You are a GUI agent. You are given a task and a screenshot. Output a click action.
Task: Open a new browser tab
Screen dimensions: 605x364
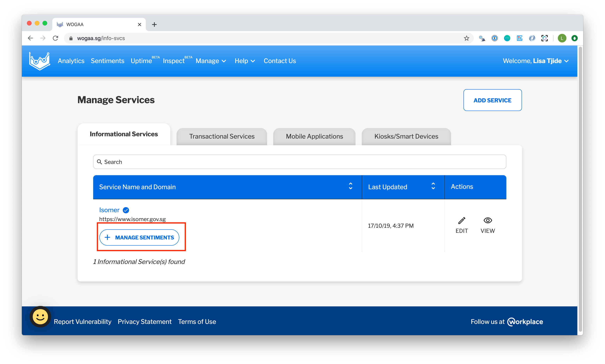tap(154, 25)
